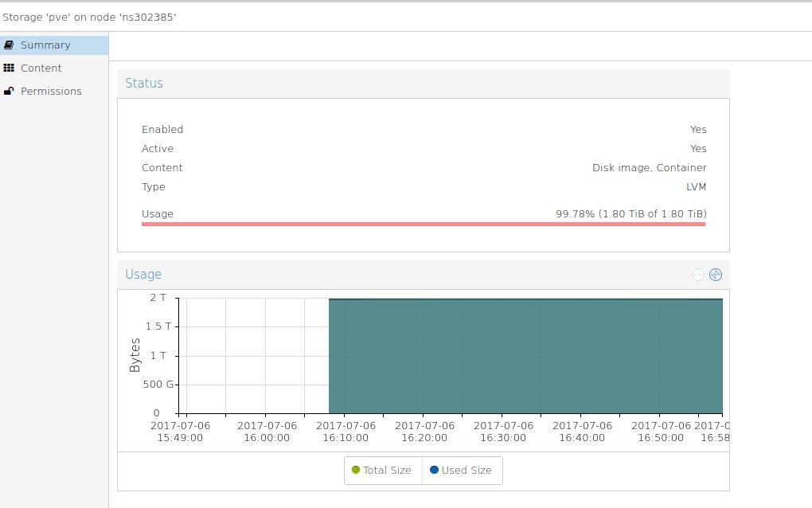
Task: Click the red storage usage progress bar
Action: (424, 225)
